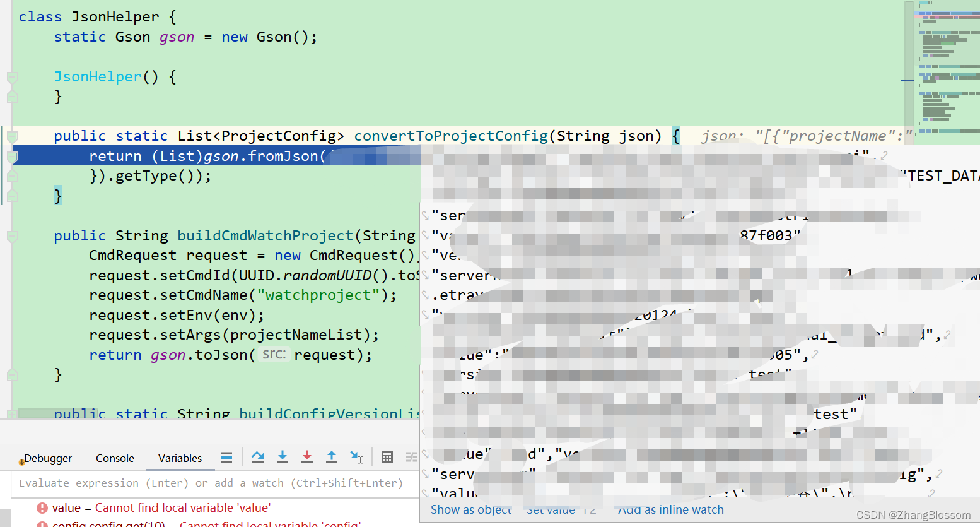
Task: Focus the Evaluate expression input field
Action: coord(214,483)
